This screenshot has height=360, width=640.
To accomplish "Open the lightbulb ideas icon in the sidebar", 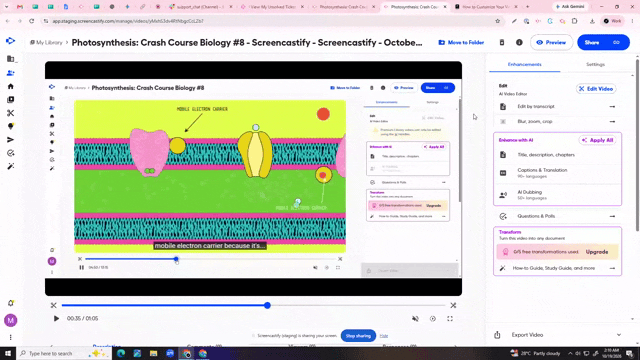I will (x=11, y=126).
